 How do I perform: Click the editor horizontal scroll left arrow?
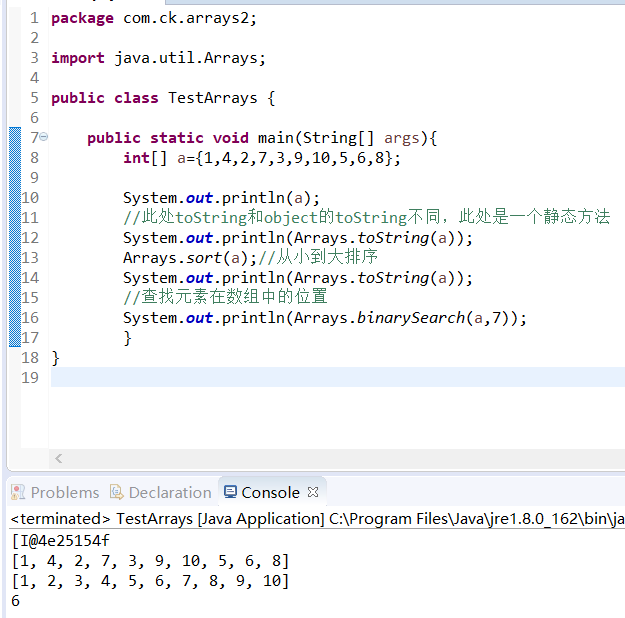(59, 459)
